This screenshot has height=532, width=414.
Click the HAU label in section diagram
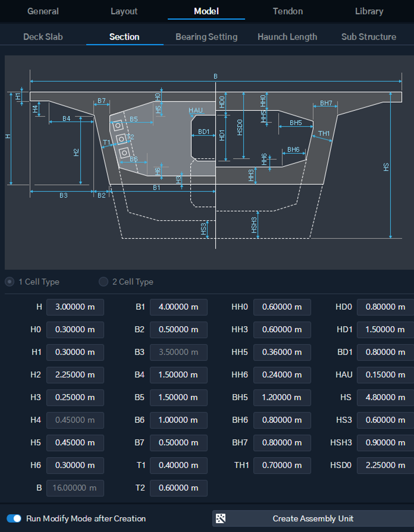click(196, 110)
